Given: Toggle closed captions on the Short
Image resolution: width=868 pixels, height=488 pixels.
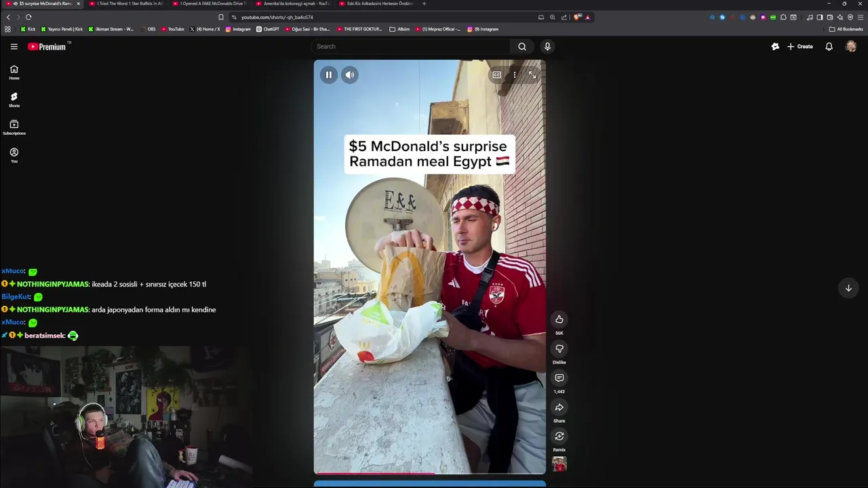Looking at the screenshot, I should 497,75.
